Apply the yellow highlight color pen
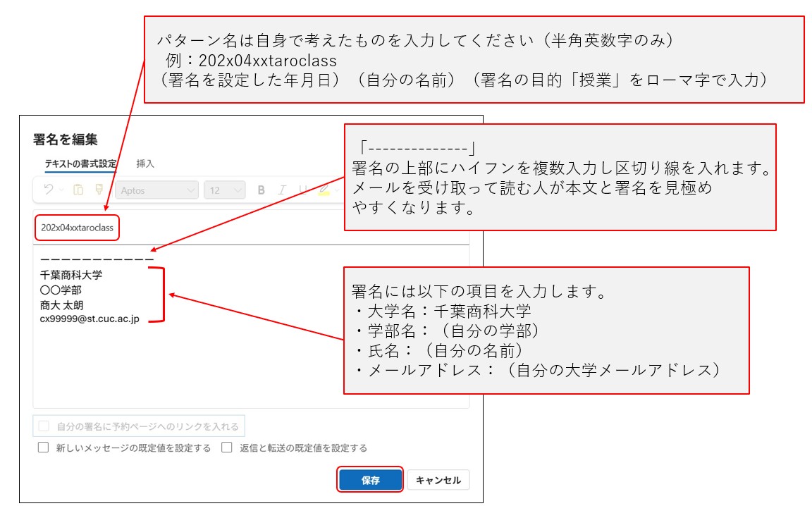Viewport: 812px width, 506px height. [x=324, y=190]
